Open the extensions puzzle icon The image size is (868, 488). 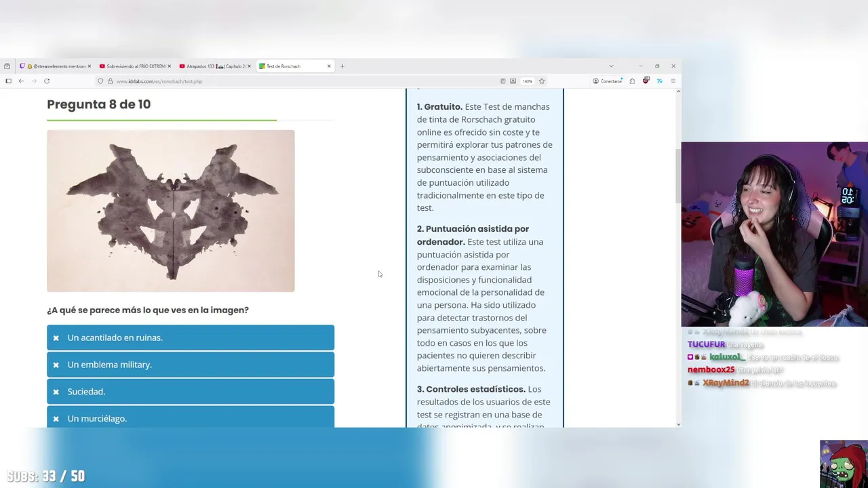click(x=632, y=81)
